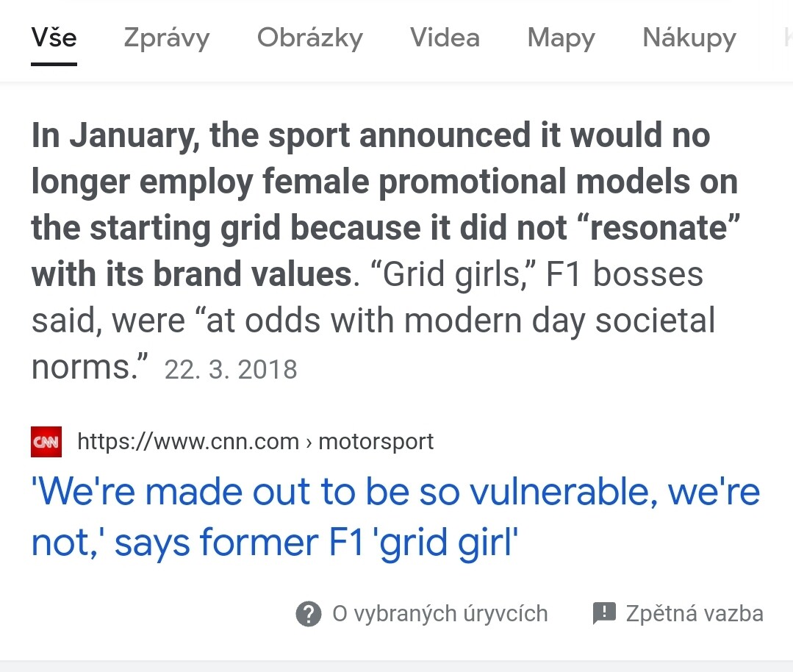Click the bolded featured snippet text
Screen dimensions: 793x672
tap(385, 204)
